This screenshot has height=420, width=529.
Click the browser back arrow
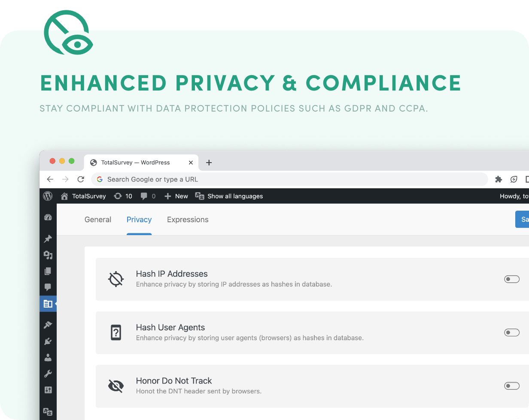coord(50,179)
